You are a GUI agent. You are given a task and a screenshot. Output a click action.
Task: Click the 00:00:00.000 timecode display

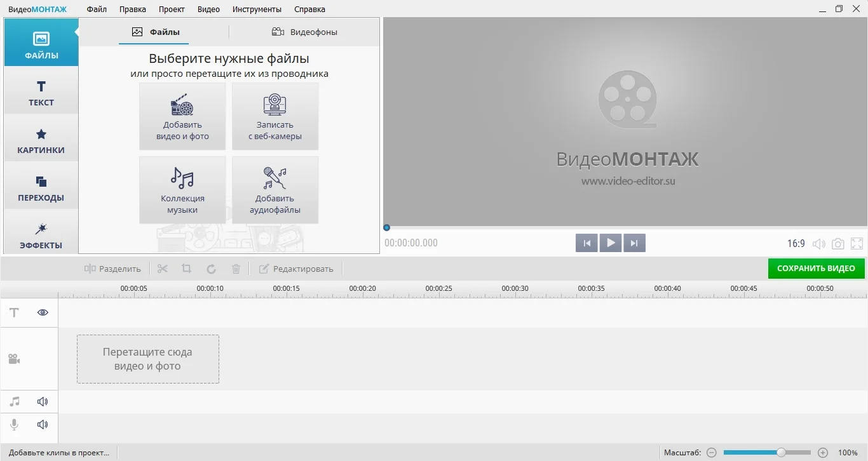(411, 243)
